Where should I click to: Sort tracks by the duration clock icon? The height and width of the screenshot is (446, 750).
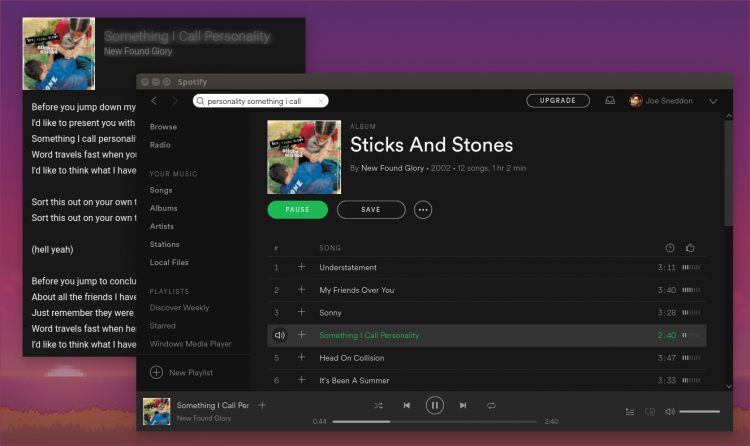670,248
